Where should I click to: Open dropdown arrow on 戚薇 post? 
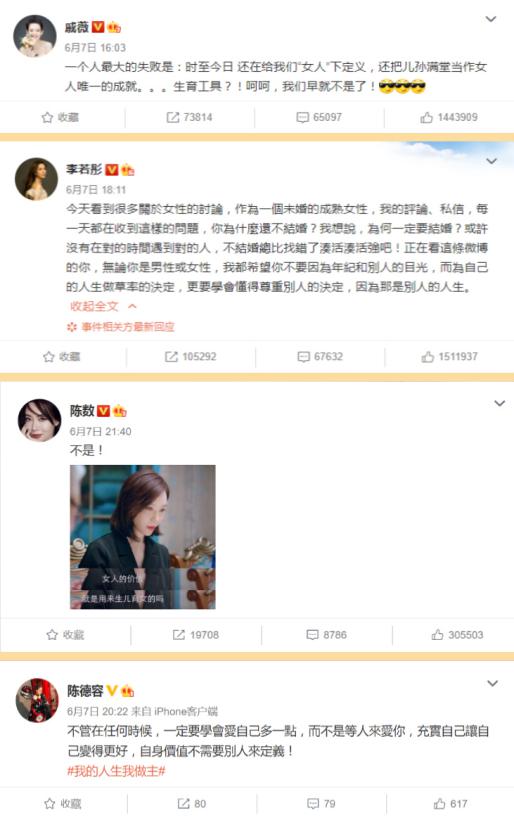[490, 19]
